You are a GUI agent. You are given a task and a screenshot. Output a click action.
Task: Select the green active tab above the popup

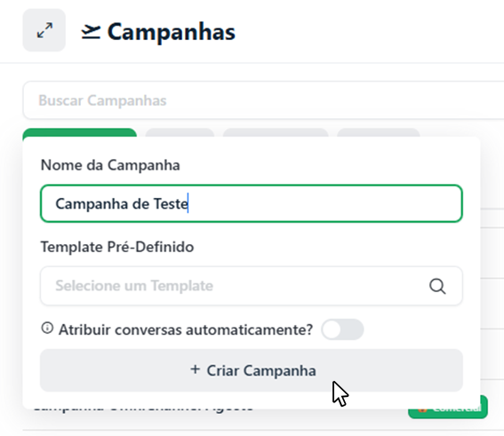[x=80, y=132]
